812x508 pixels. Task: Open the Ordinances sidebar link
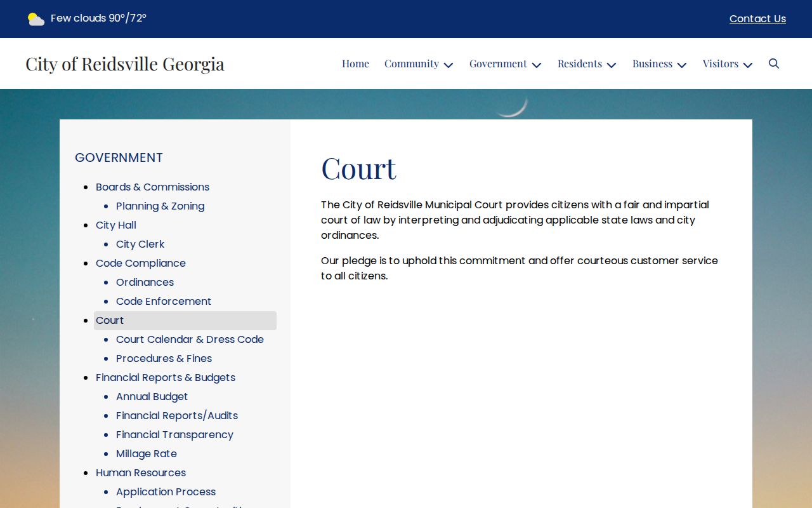[x=145, y=282]
